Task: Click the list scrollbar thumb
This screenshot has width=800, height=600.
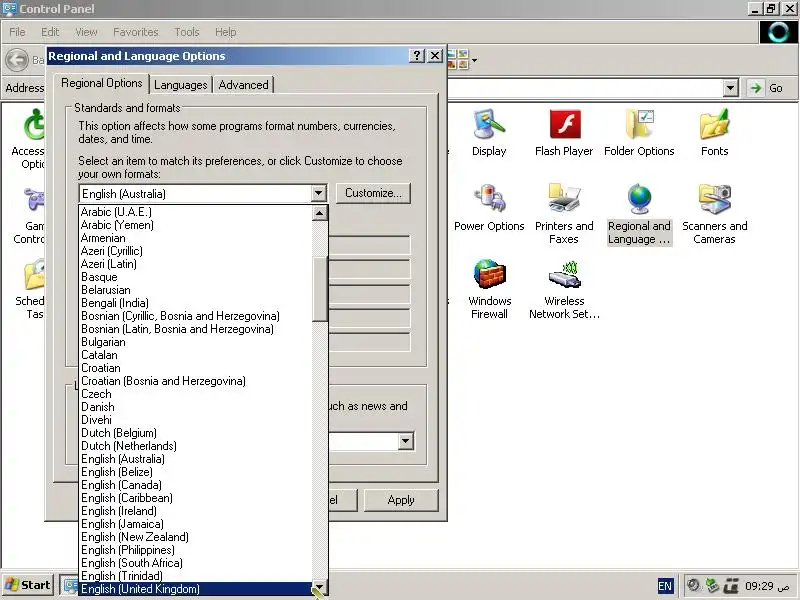Action: (x=319, y=289)
